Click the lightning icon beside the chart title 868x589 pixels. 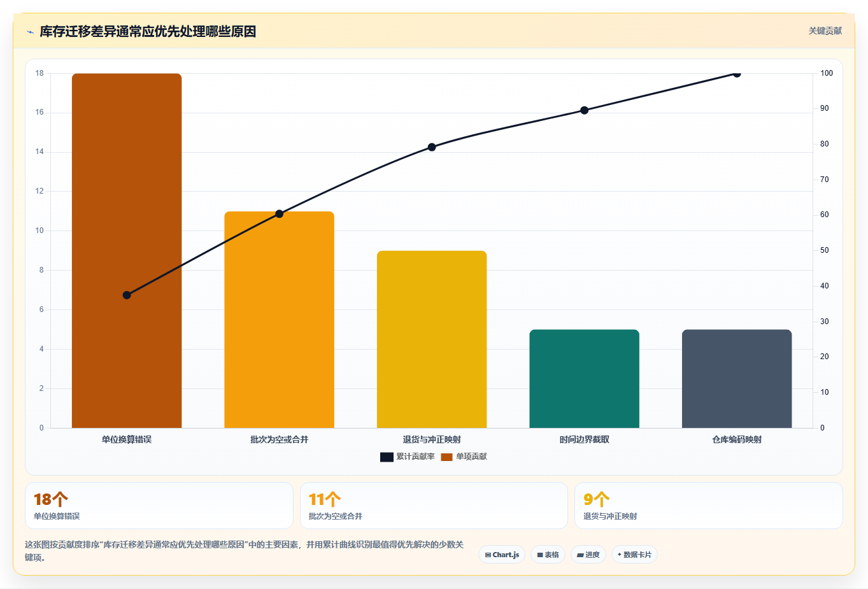30,32
